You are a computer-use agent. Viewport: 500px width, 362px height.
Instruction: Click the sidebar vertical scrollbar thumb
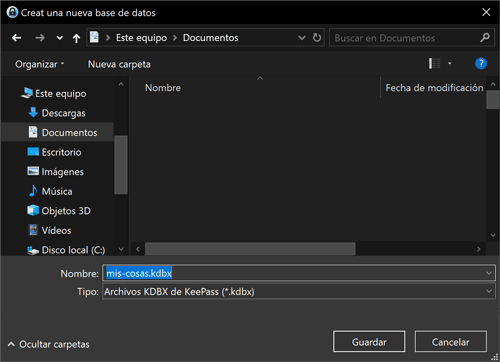(121, 164)
